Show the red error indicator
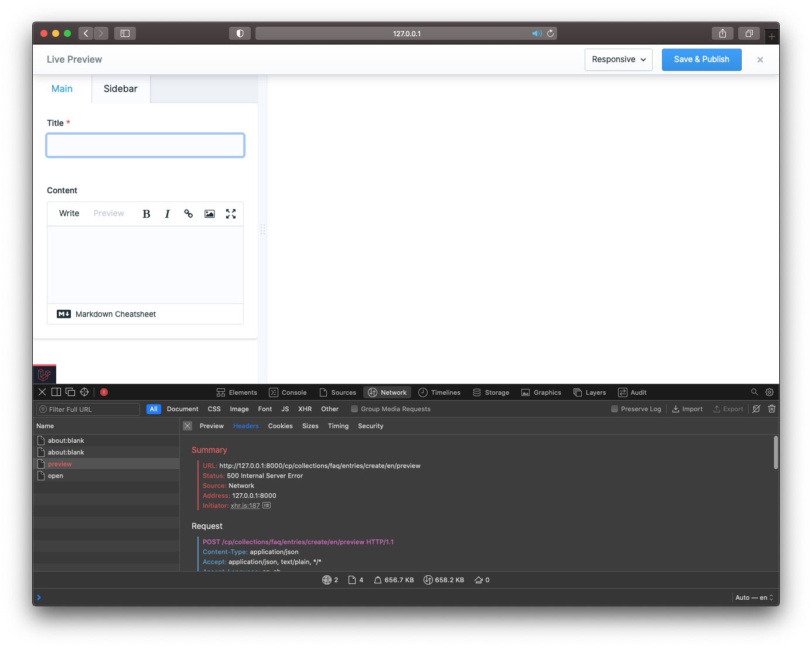Screen dimensions: 812x649 [x=104, y=392]
